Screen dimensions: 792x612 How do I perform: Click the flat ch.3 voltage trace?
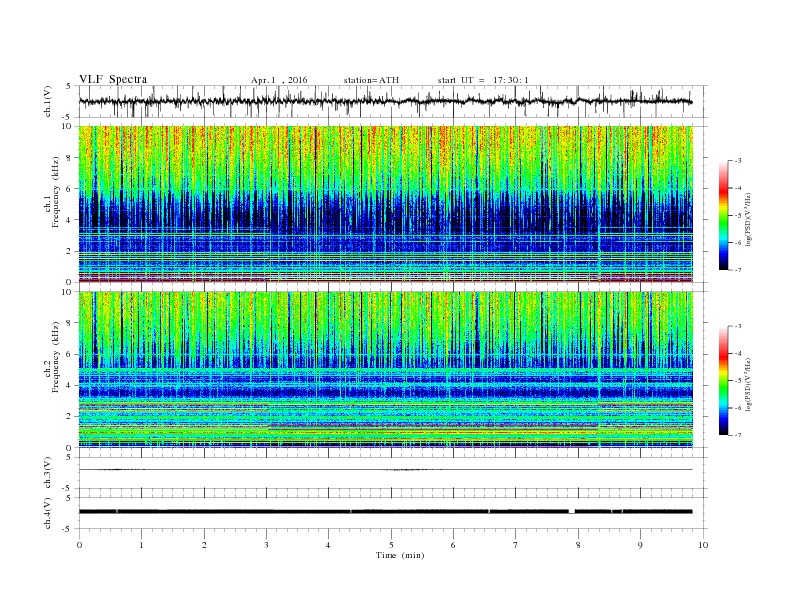pyautogui.click(x=385, y=470)
